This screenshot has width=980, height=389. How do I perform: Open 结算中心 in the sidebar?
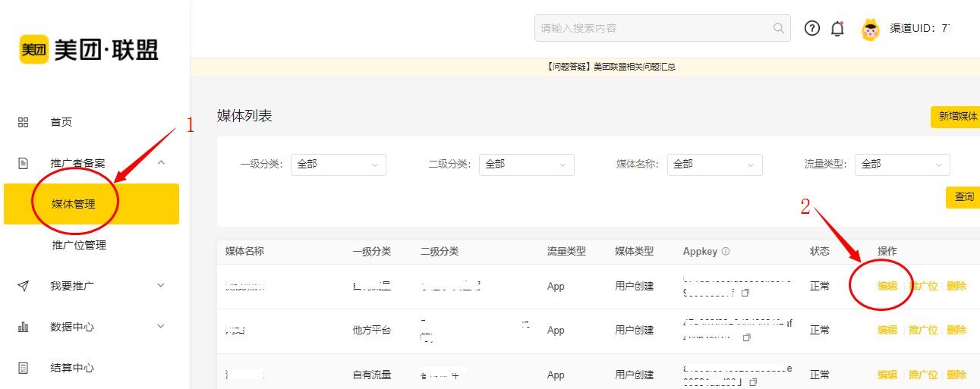[x=72, y=368]
